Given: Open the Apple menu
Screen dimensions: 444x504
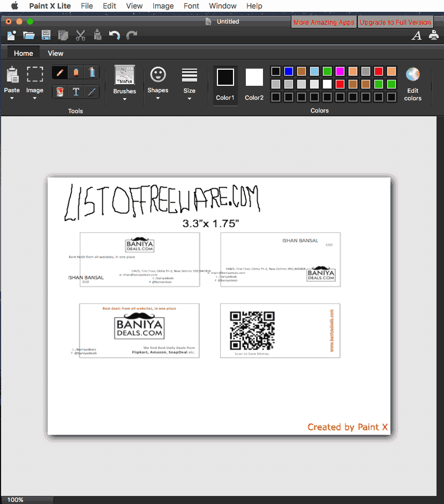Looking at the screenshot, I should pos(15,5).
